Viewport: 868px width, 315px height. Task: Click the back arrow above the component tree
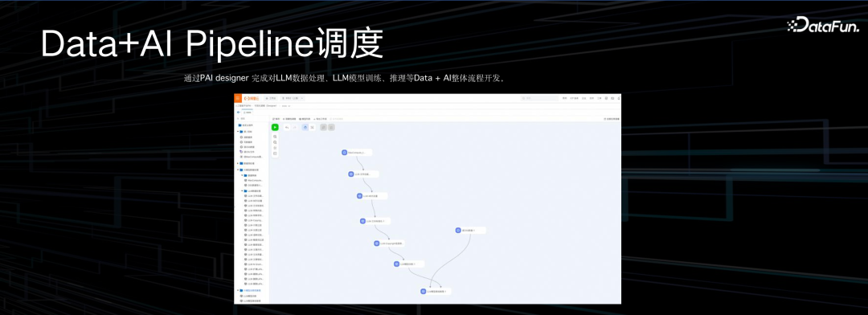(239, 112)
